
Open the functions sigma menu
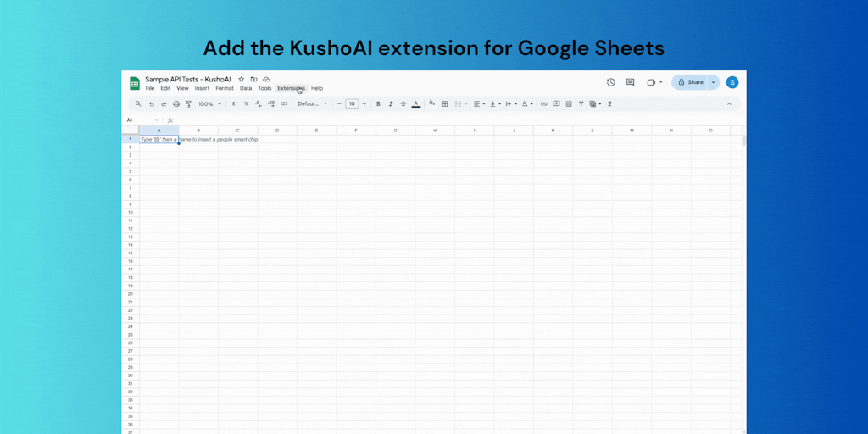pyautogui.click(x=609, y=103)
